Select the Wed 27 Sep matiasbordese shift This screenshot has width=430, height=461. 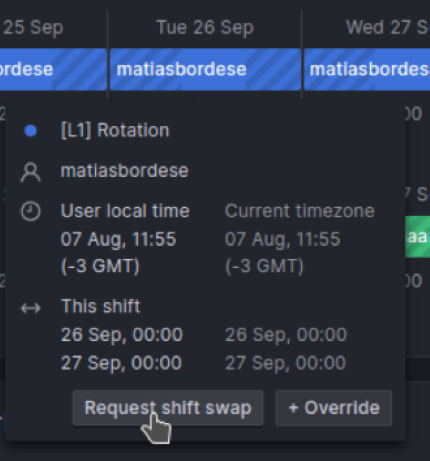coord(367,69)
